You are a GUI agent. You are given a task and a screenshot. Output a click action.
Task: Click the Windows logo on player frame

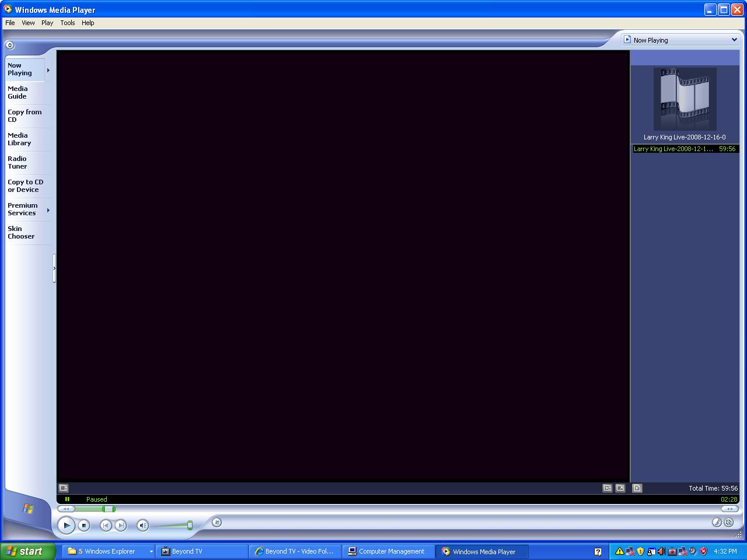pos(28,509)
